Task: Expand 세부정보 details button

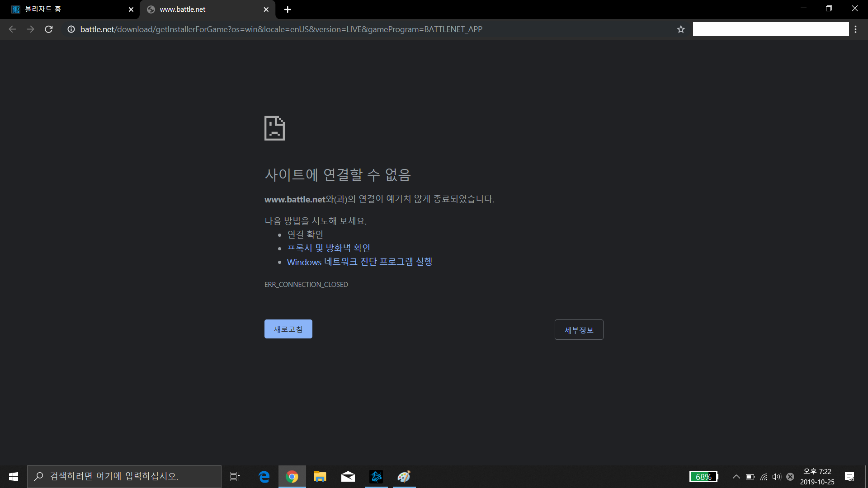Action: pos(579,330)
